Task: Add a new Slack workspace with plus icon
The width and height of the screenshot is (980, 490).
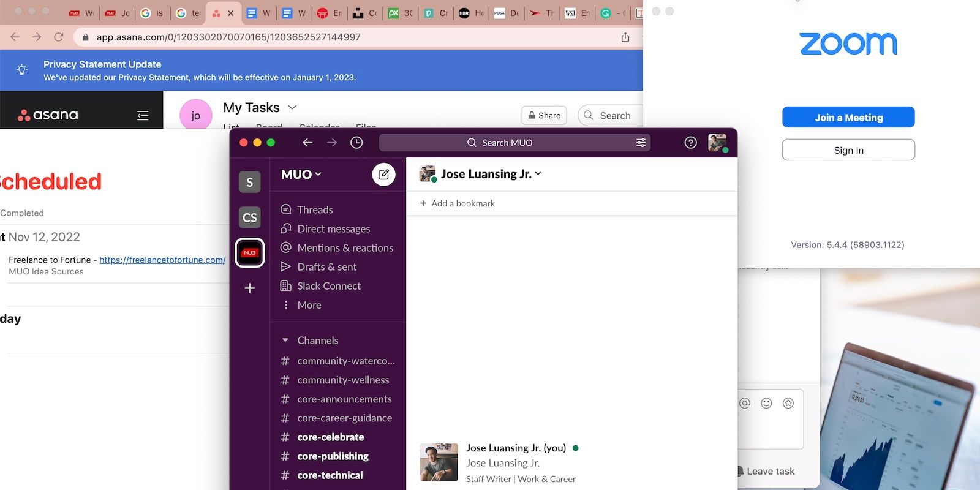Action: pos(250,288)
